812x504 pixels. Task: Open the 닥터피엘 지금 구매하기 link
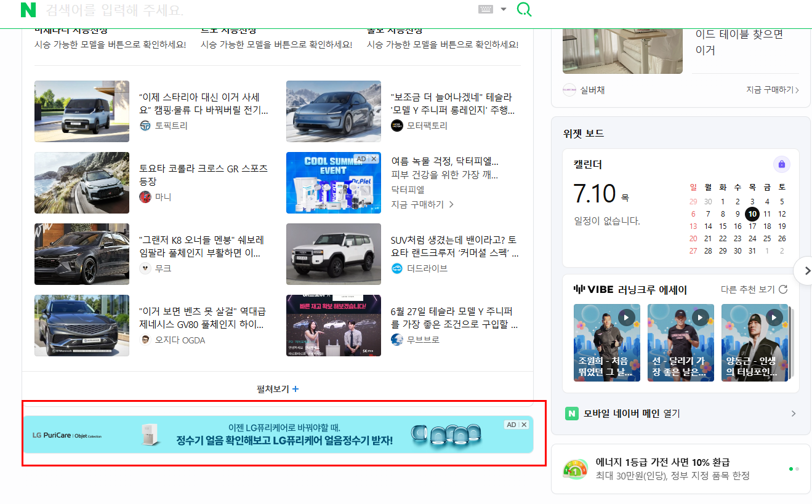[x=422, y=204]
